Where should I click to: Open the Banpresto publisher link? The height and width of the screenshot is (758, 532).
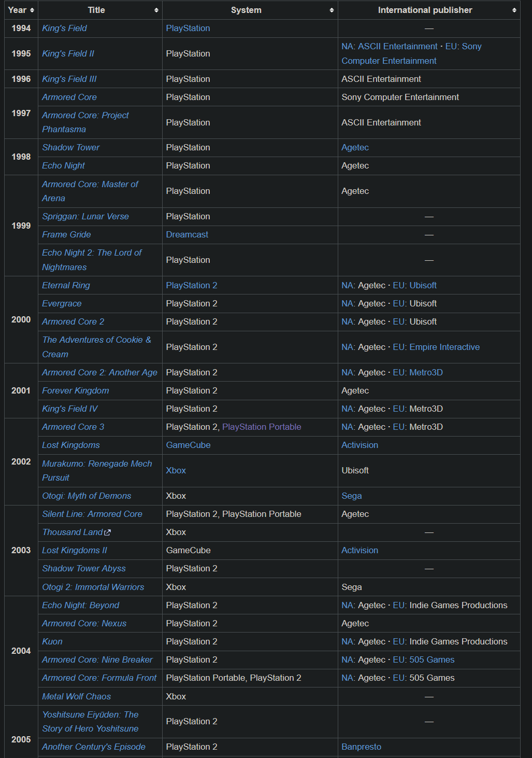[361, 747]
